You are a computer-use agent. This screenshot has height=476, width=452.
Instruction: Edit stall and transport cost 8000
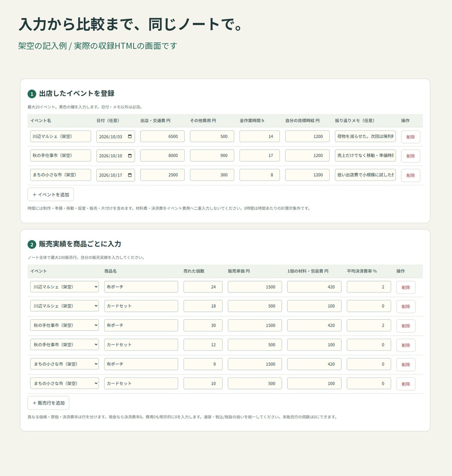click(162, 155)
